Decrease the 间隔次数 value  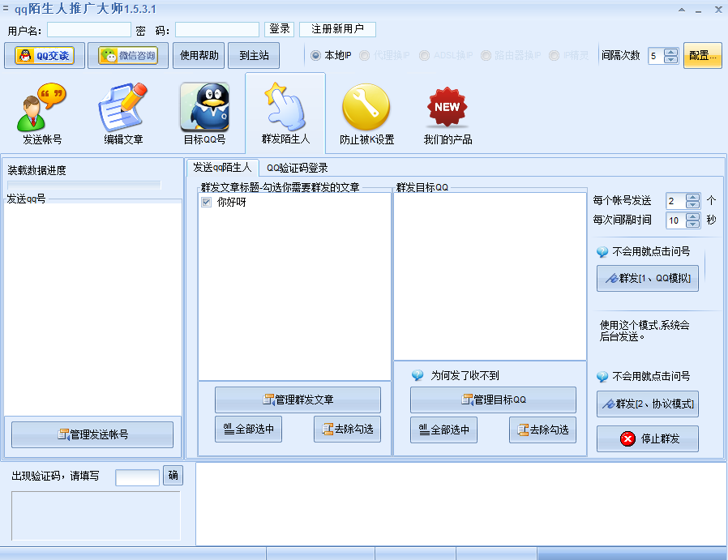point(670,59)
